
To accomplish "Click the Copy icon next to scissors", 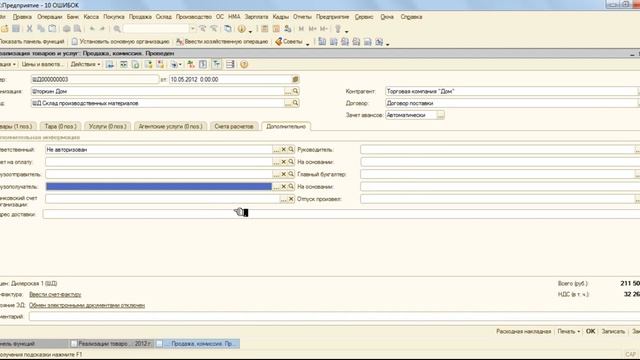I will pos(41,29).
